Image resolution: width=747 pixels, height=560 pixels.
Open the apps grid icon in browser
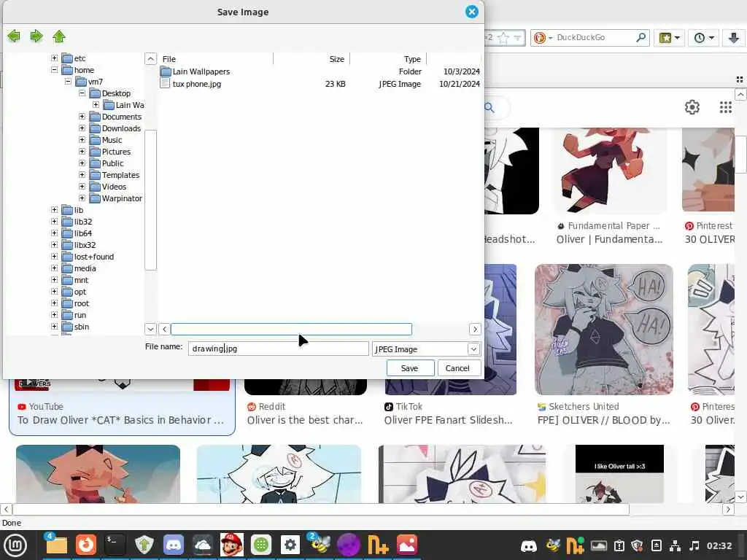point(726,107)
